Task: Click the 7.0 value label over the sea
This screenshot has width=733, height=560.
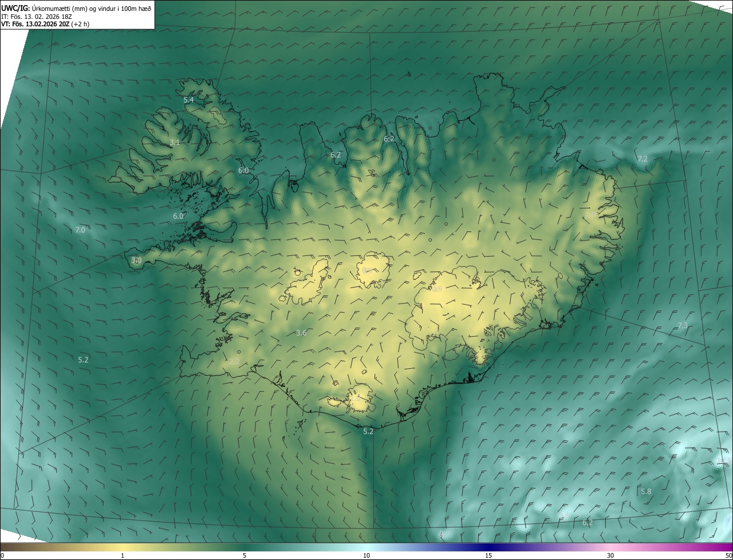Action: [x=80, y=230]
